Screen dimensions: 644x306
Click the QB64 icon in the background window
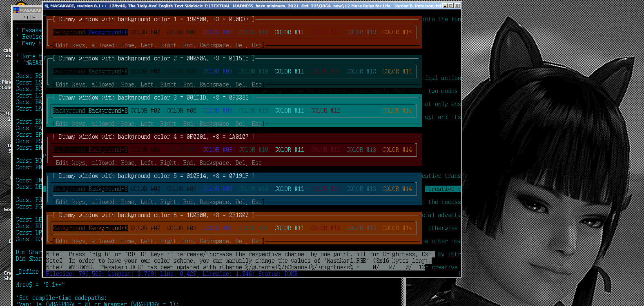(x=16, y=10)
